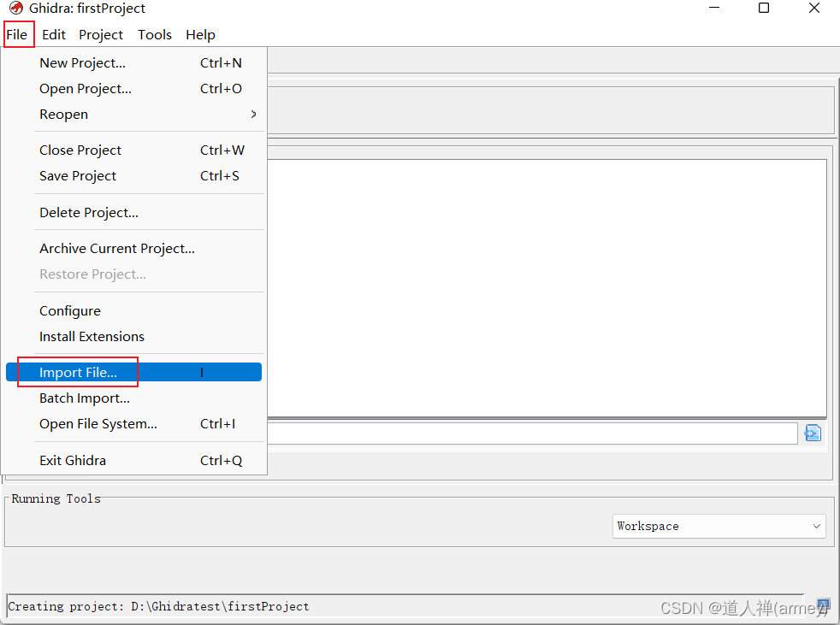
Task: Select the Configure menu entry
Action: tap(134, 311)
